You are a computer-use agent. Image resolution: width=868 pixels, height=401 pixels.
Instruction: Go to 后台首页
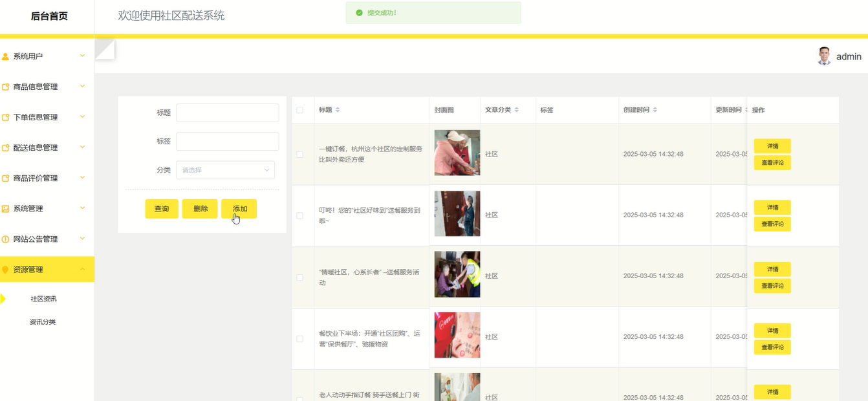(49, 16)
